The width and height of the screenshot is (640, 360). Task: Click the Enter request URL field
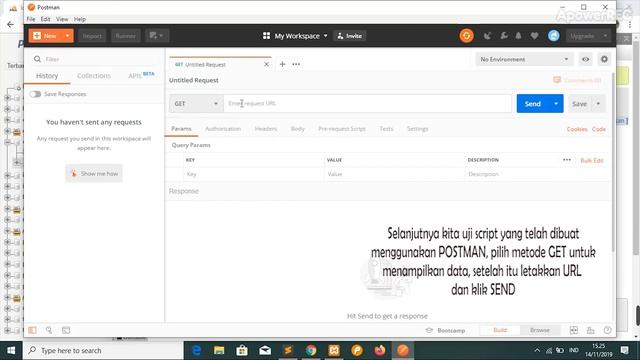[367, 104]
